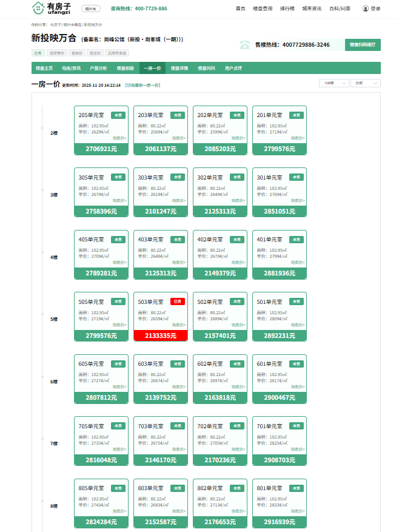Click 询底价 on unit 303

(179, 200)
